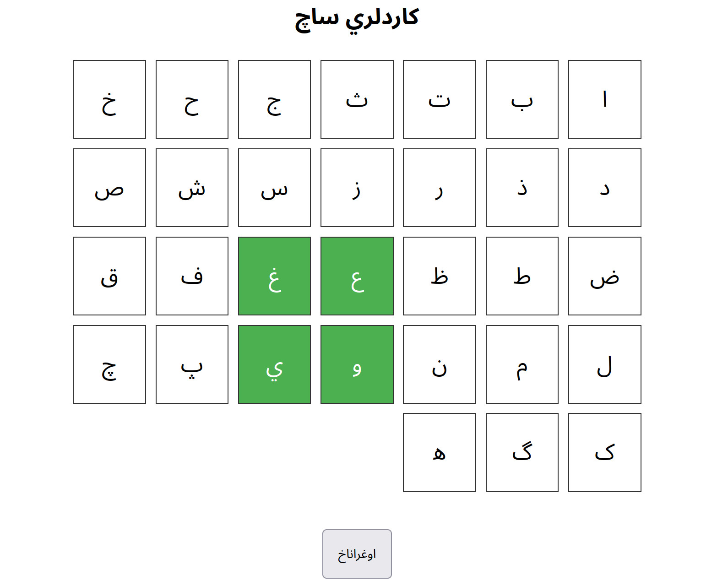Deselect the green غ letter card
This screenshot has width=728, height=586.
pos(274,276)
